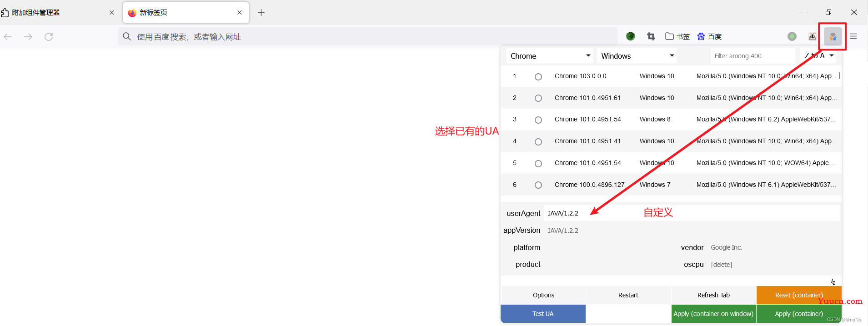Image resolution: width=868 pixels, height=326 pixels.
Task: Open the Z to A sort dropdown
Action: pyautogui.click(x=819, y=56)
